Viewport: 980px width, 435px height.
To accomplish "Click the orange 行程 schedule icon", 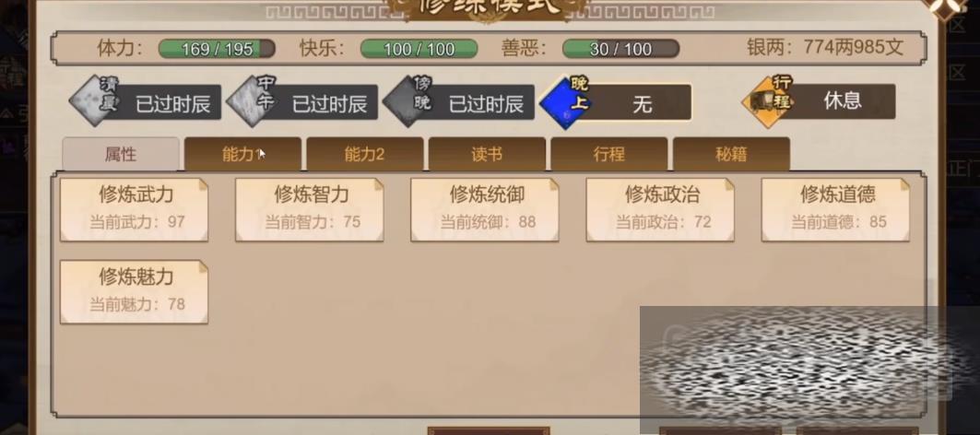I will 768,102.
